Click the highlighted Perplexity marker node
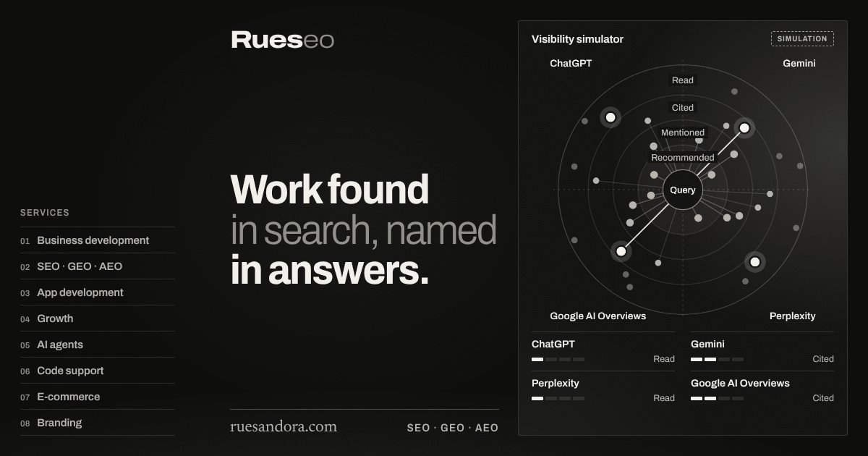The width and height of the screenshot is (868, 456). click(x=754, y=262)
